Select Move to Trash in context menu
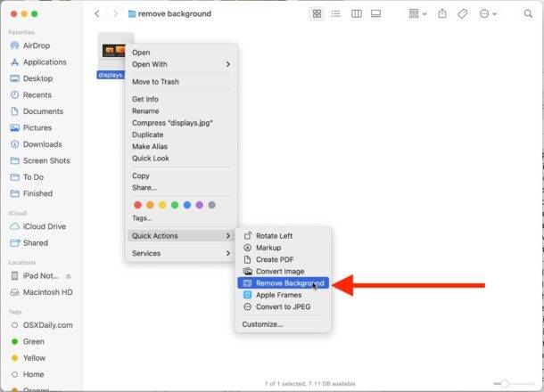544x392 pixels. point(155,82)
